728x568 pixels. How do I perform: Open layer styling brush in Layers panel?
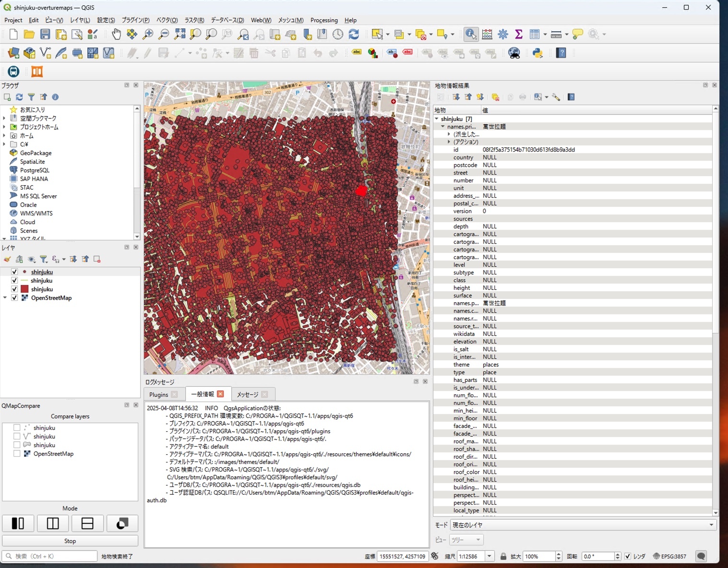tap(7, 259)
